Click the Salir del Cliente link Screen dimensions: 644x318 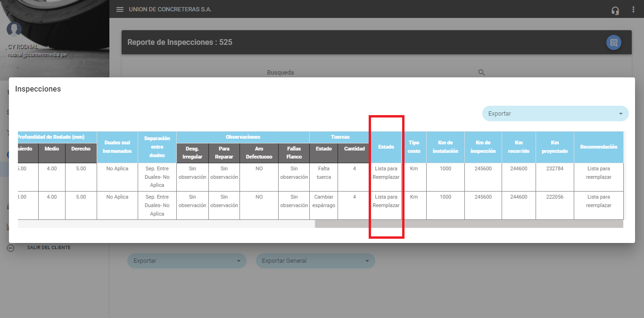[x=49, y=248]
